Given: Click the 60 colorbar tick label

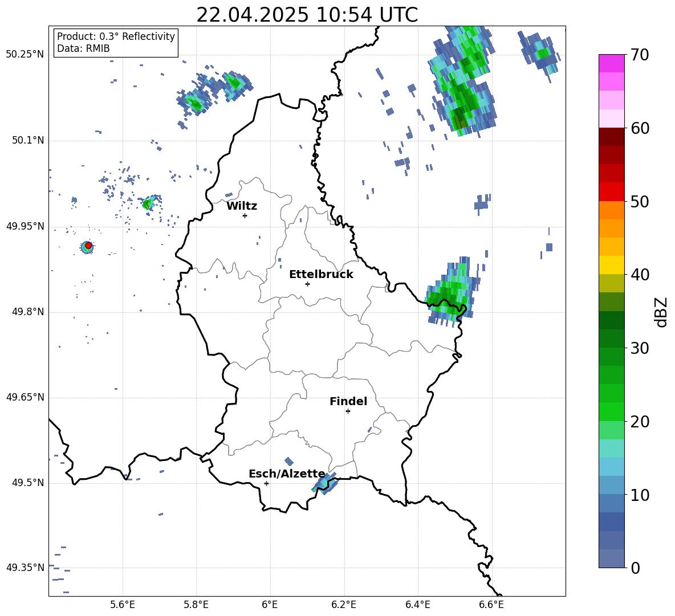Looking at the screenshot, I should coord(640,128).
